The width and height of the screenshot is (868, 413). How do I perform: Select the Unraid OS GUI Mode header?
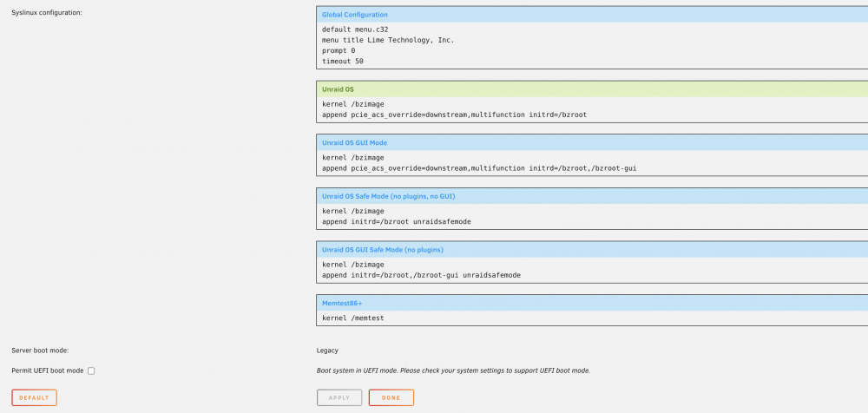pyautogui.click(x=592, y=143)
